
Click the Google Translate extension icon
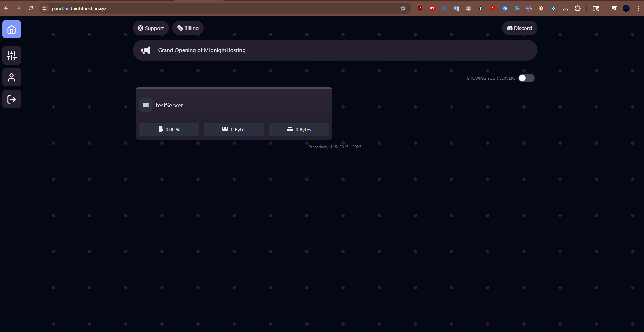click(456, 8)
